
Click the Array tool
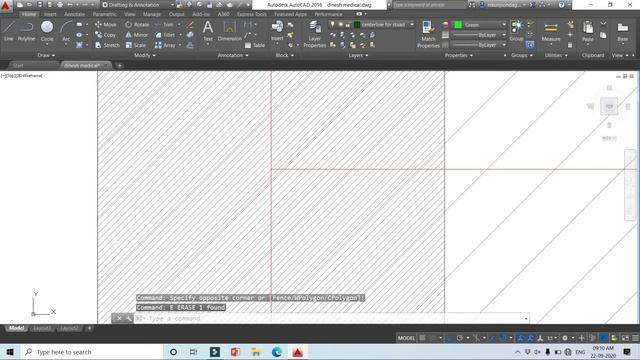click(165, 45)
